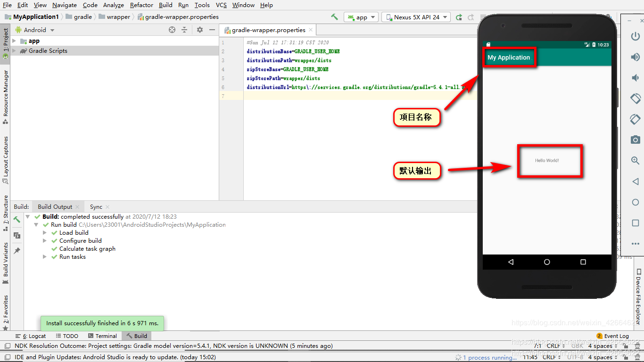Open the Build menu

[x=165, y=5]
